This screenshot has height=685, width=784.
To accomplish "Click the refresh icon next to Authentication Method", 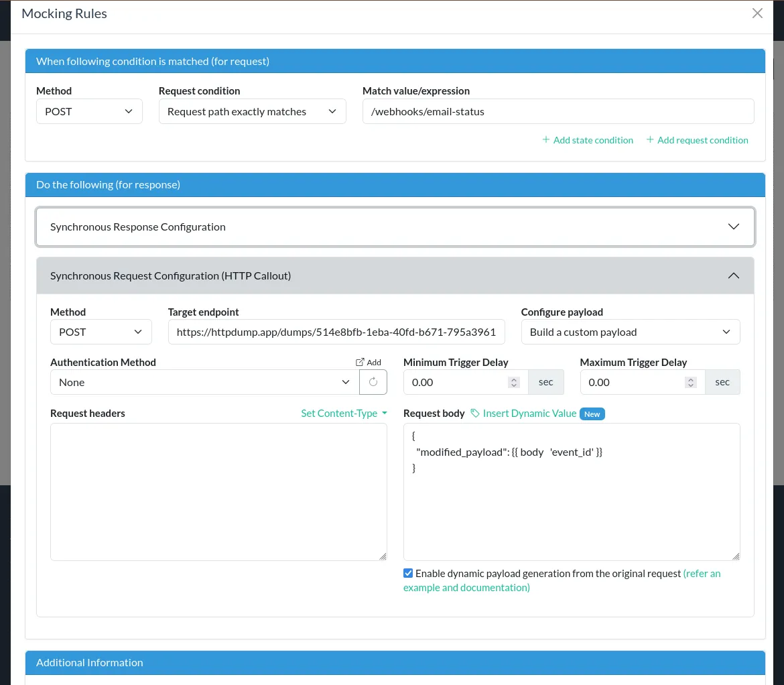I will coord(373,381).
